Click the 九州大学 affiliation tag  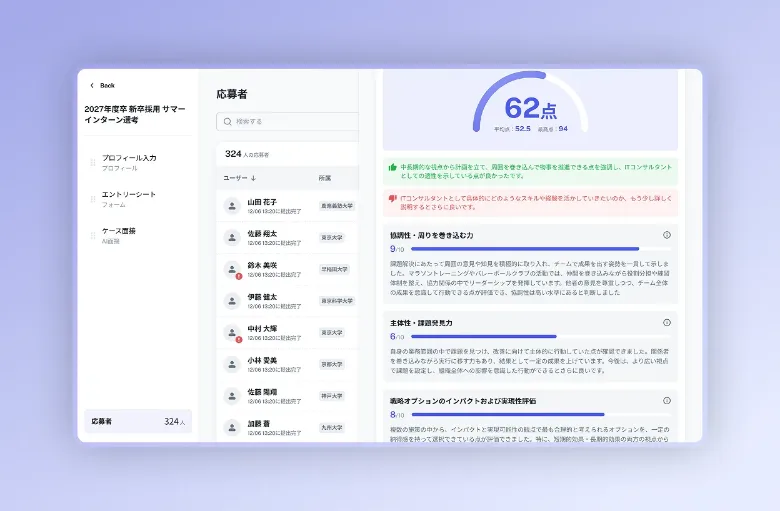pos(332,427)
